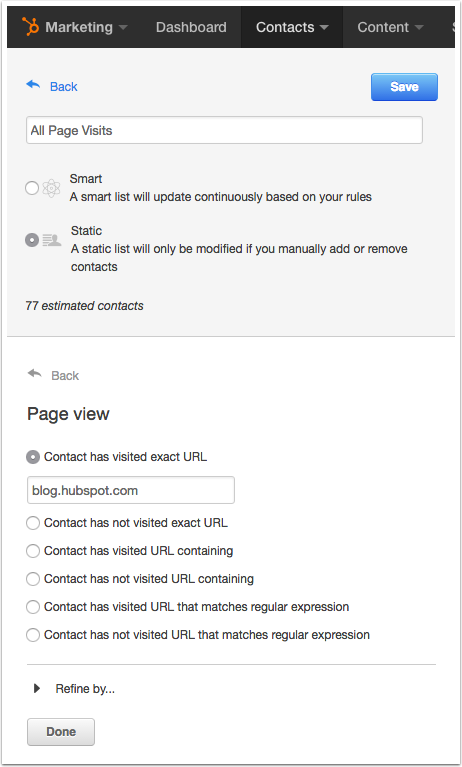Click the blue Save button

tap(404, 87)
